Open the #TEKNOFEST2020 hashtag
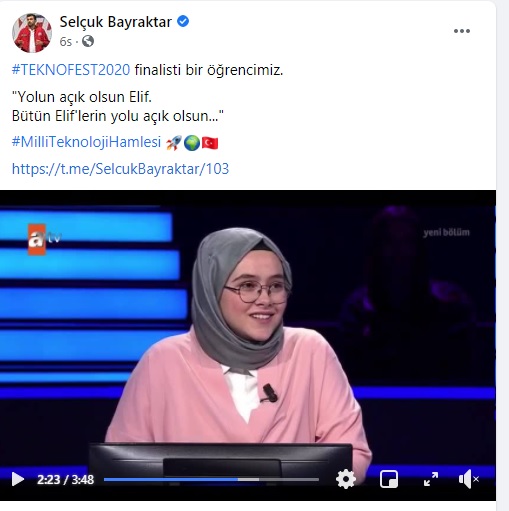 71,70
